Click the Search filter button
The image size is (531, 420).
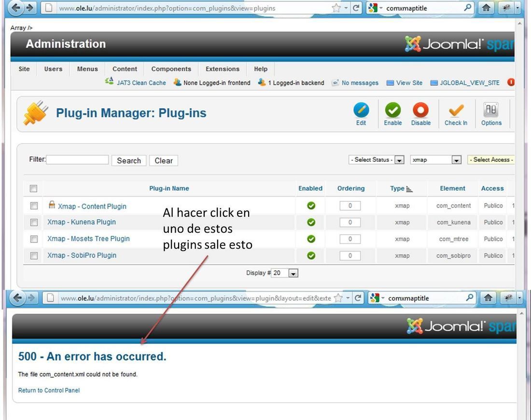129,161
